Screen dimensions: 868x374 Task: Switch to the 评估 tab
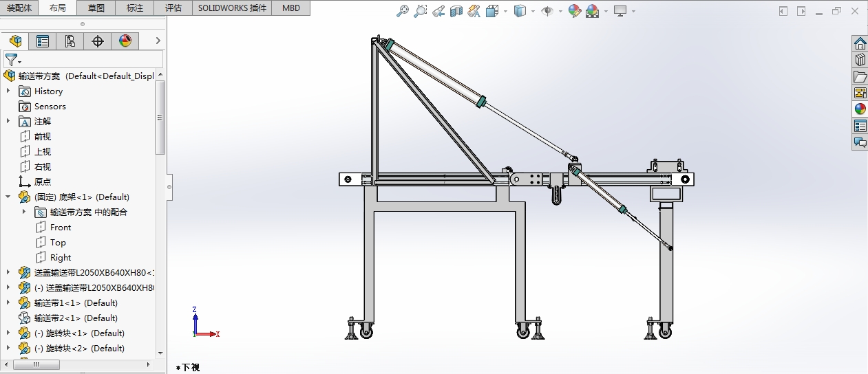click(x=173, y=8)
